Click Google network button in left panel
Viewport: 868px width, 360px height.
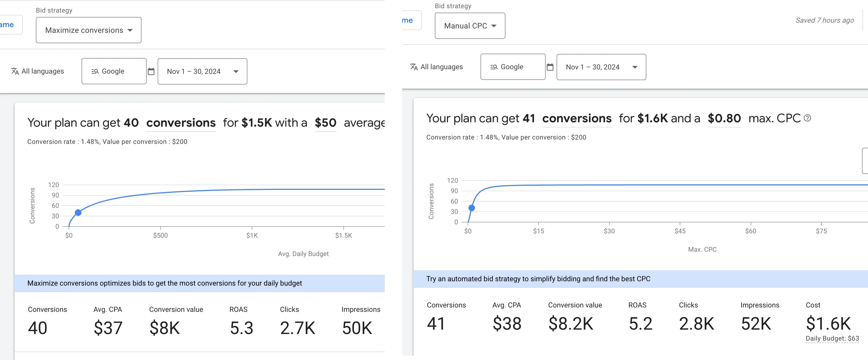pos(114,71)
